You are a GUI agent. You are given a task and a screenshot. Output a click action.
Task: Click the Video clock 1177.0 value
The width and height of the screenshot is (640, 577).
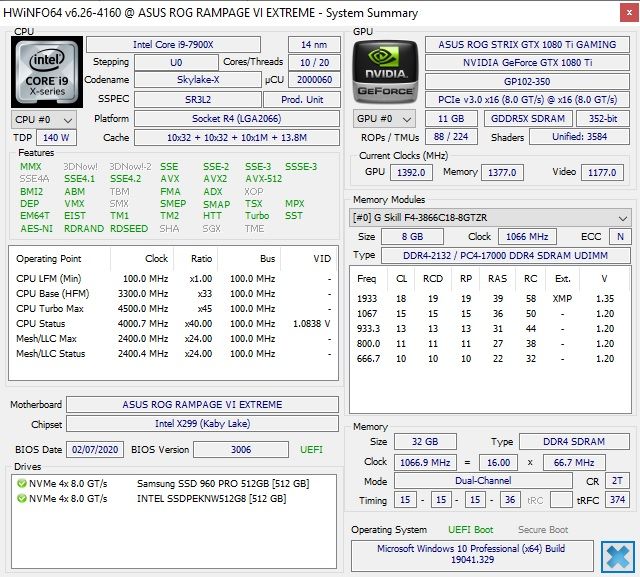[x=602, y=173]
